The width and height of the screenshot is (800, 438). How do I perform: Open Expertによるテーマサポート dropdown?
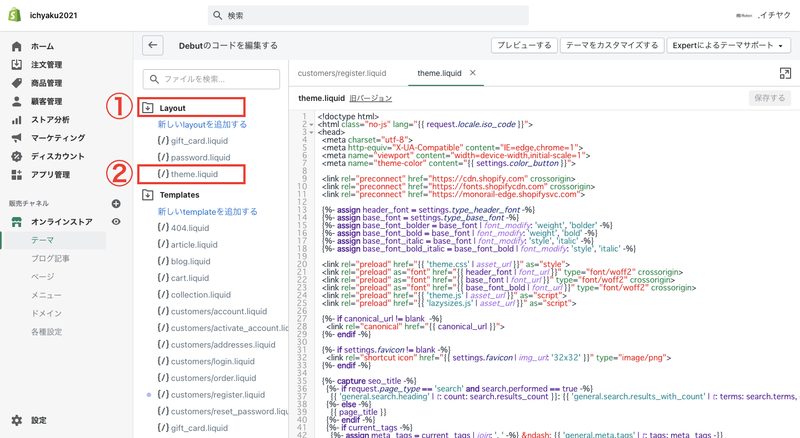coord(728,45)
